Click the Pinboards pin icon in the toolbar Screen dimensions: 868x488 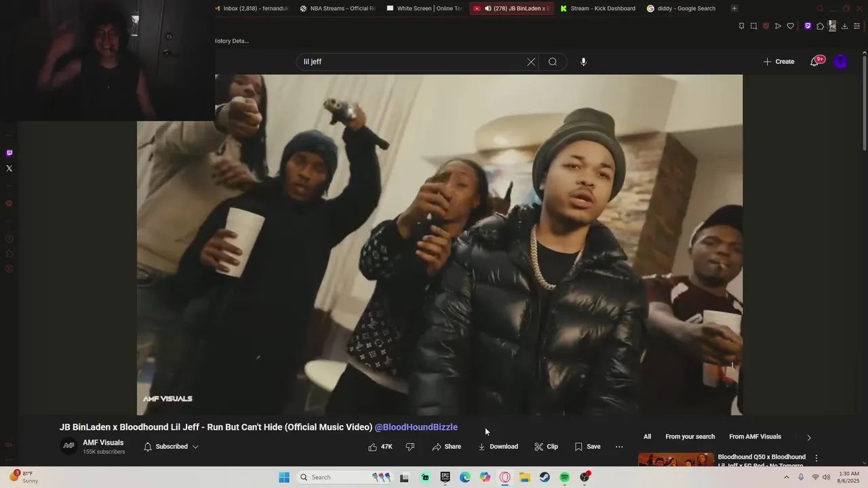[x=741, y=26]
